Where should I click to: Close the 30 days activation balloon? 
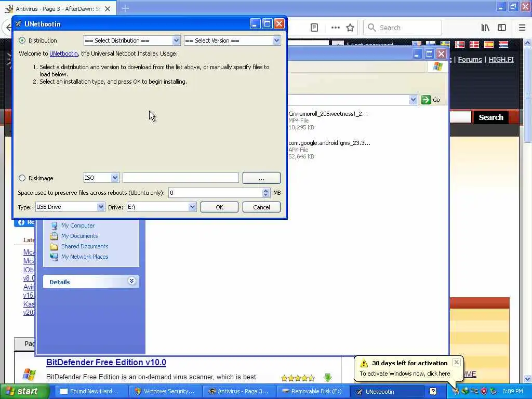[x=456, y=362]
